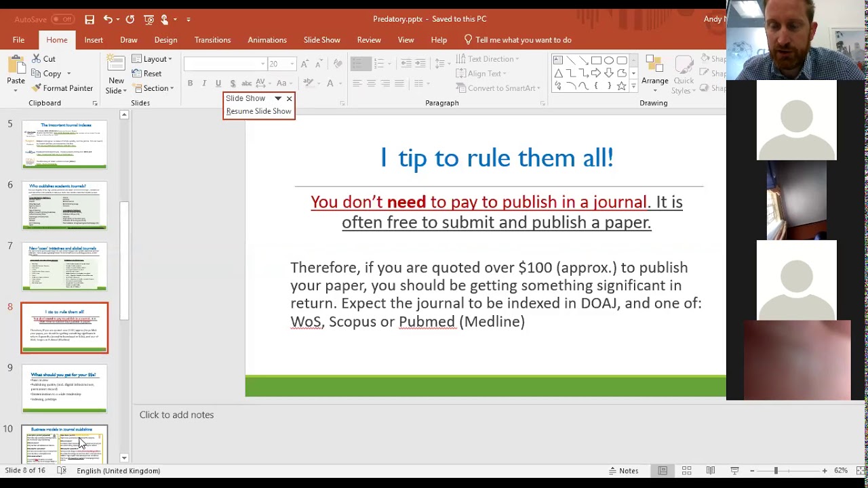The height and width of the screenshot is (488, 868).
Task: Open the Section dropdown
Action: click(x=153, y=88)
